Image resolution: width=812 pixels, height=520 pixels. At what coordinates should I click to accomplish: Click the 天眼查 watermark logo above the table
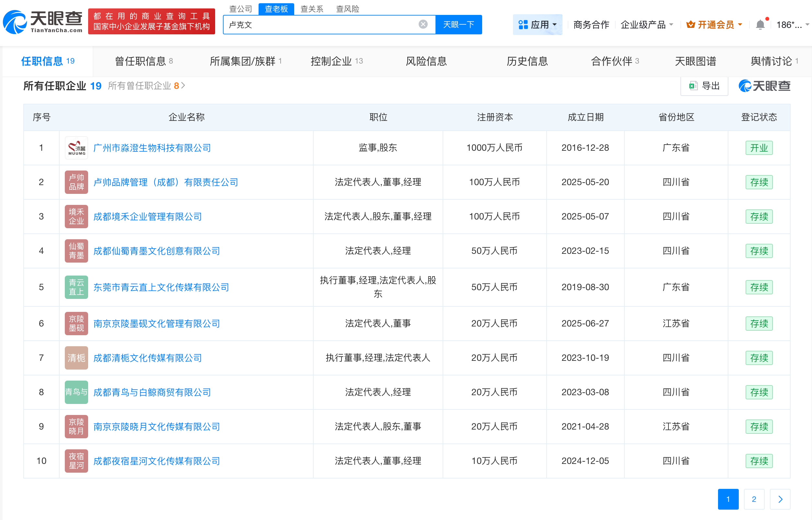[764, 86]
